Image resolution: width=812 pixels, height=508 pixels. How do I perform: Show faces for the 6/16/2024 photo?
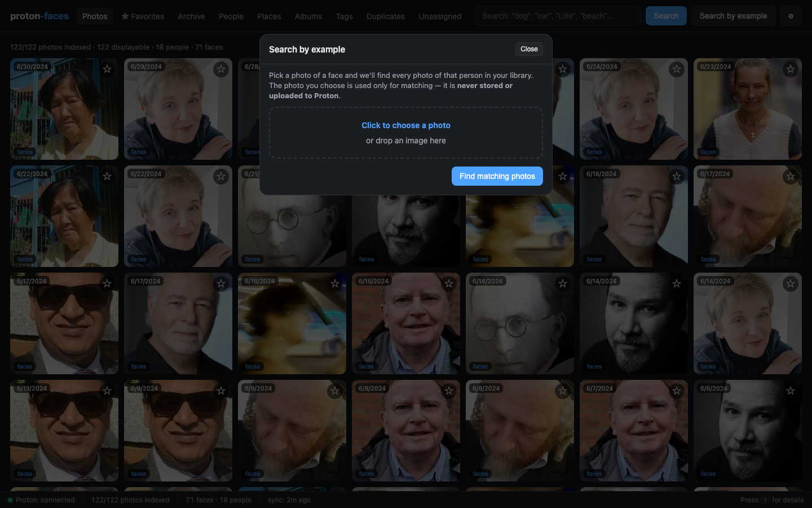[253, 366]
